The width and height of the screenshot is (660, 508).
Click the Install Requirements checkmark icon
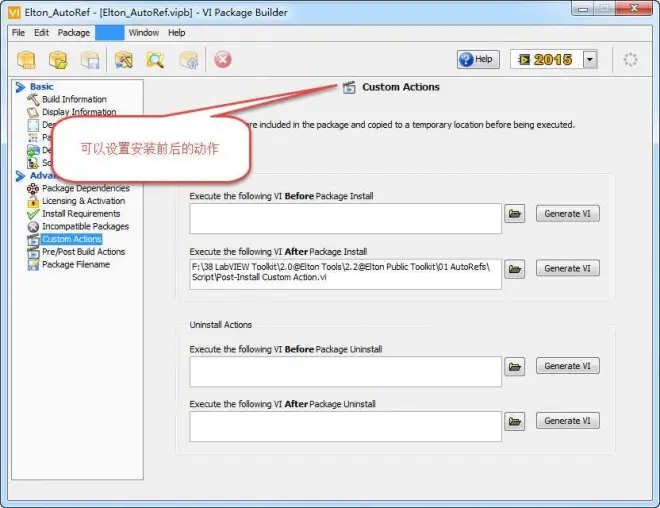(33, 214)
